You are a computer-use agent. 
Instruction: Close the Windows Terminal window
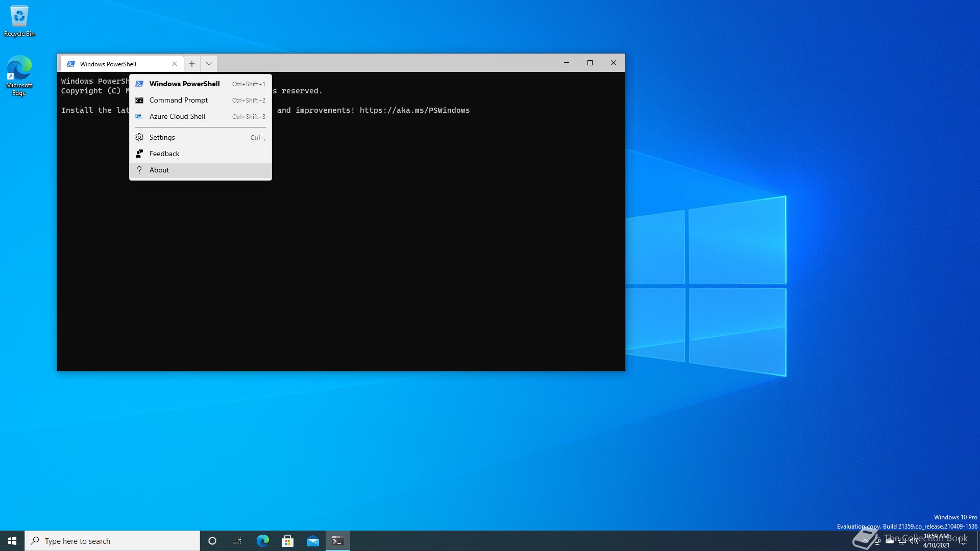click(x=614, y=63)
